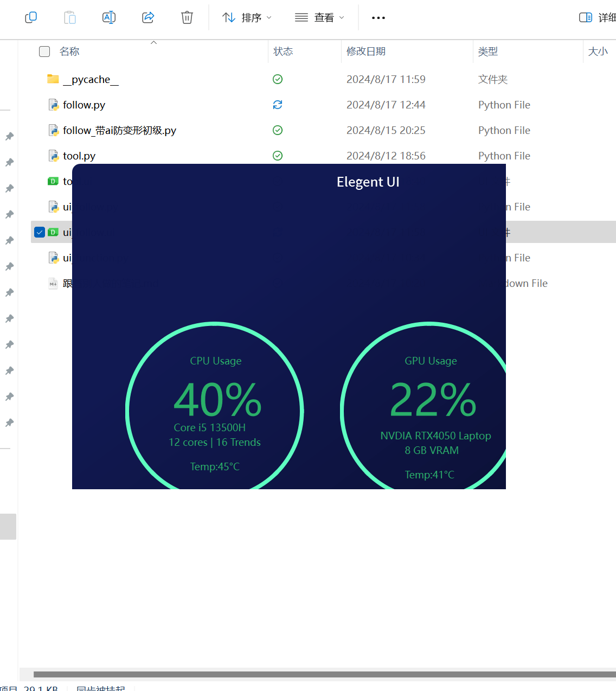Sort by the 修改日期 column header
616x691 pixels.
(366, 52)
